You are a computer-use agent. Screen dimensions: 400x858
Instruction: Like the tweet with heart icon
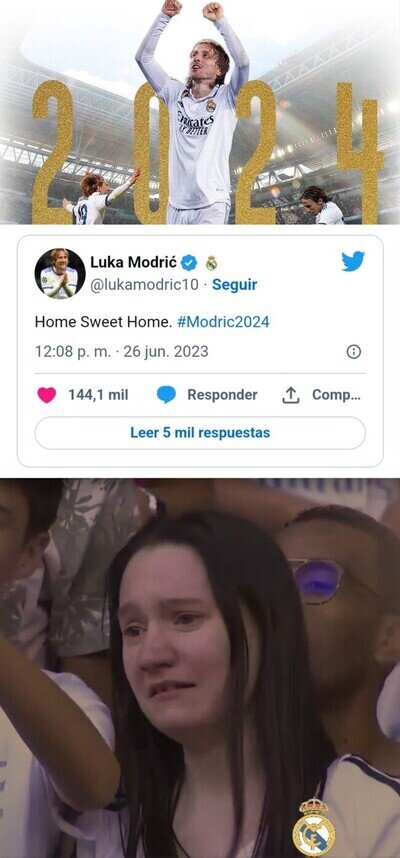[x=47, y=395]
